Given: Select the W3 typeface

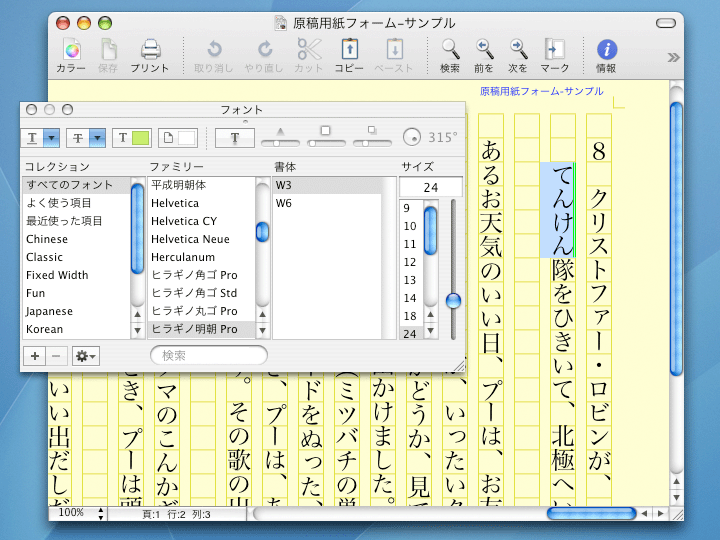Looking at the screenshot, I should (x=327, y=185).
